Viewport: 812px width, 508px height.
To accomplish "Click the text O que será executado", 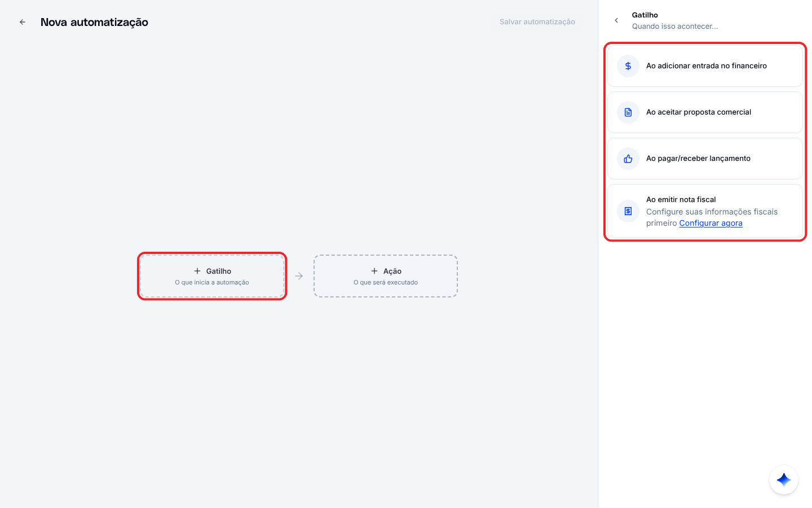I will (x=386, y=282).
